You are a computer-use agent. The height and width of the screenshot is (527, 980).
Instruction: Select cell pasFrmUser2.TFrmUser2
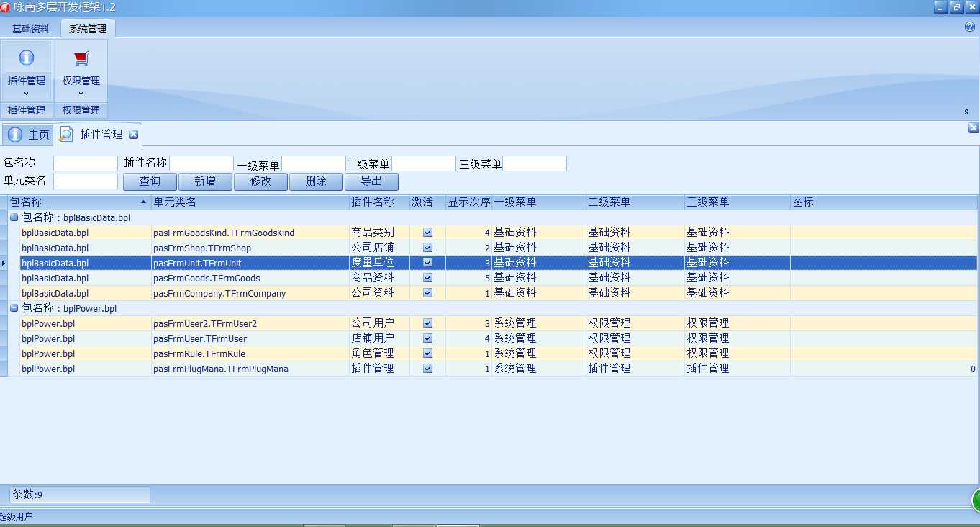click(x=250, y=323)
